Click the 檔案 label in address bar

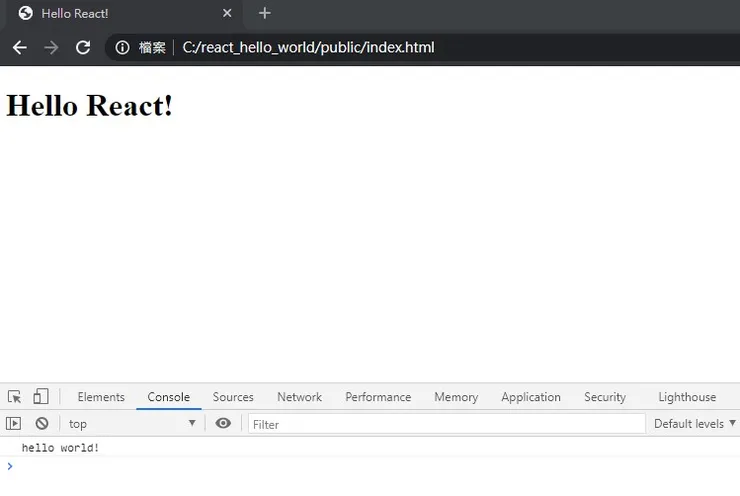click(152, 47)
